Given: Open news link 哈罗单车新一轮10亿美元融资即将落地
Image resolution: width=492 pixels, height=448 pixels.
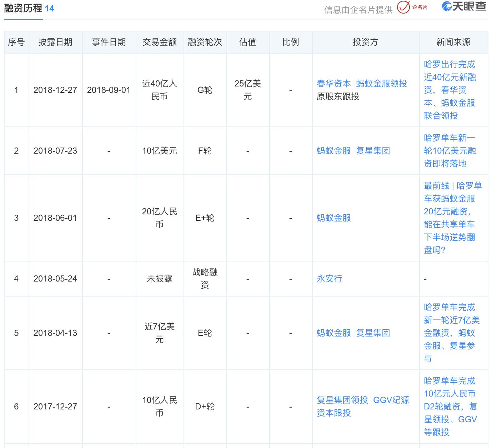Looking at the screenshot, I should point(450,151).
